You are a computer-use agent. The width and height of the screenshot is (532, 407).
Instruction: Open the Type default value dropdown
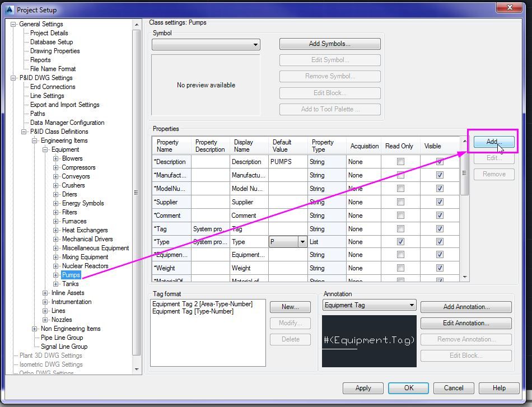pos(302,242)
